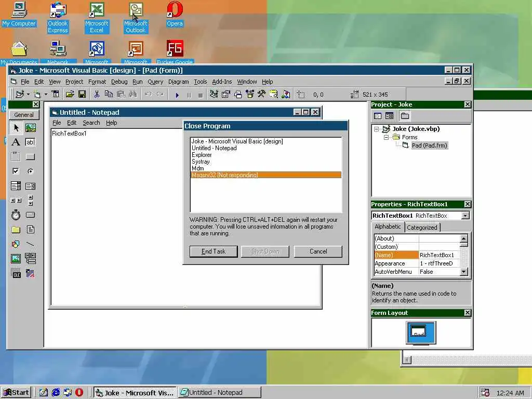
Task: Select the OptionButton control tool
Action: tap(31, 171)
